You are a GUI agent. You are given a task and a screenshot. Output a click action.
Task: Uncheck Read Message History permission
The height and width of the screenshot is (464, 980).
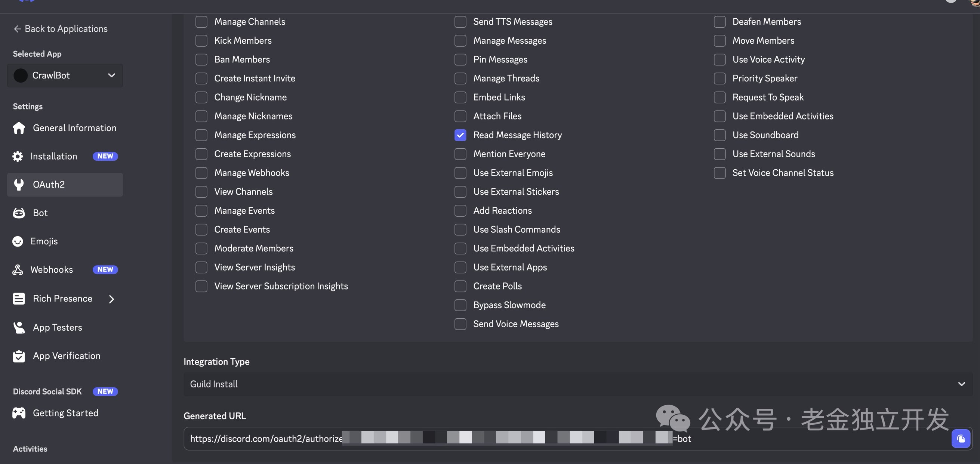click(x=460, y=135)
